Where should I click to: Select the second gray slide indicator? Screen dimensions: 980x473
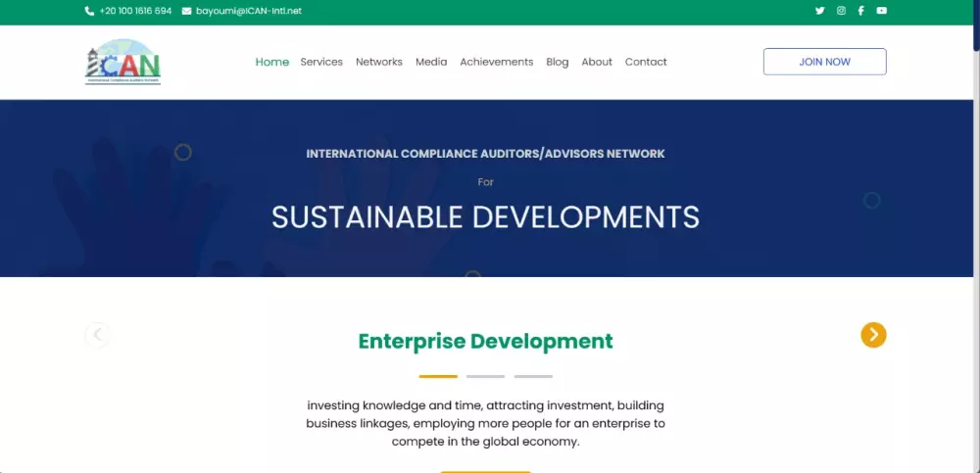pos(486,377)
